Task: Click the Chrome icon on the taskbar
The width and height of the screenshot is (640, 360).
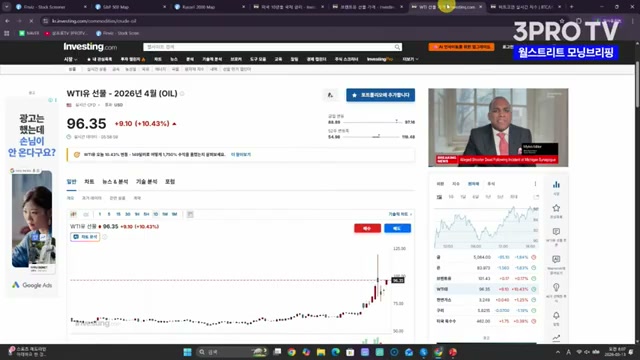Action: click(291, 352)
